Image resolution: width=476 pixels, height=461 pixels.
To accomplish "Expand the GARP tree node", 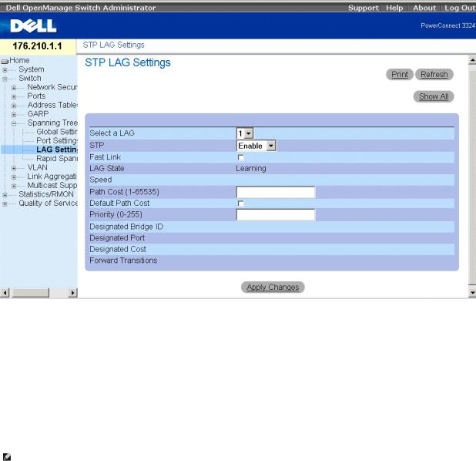I will coord(14,115).
